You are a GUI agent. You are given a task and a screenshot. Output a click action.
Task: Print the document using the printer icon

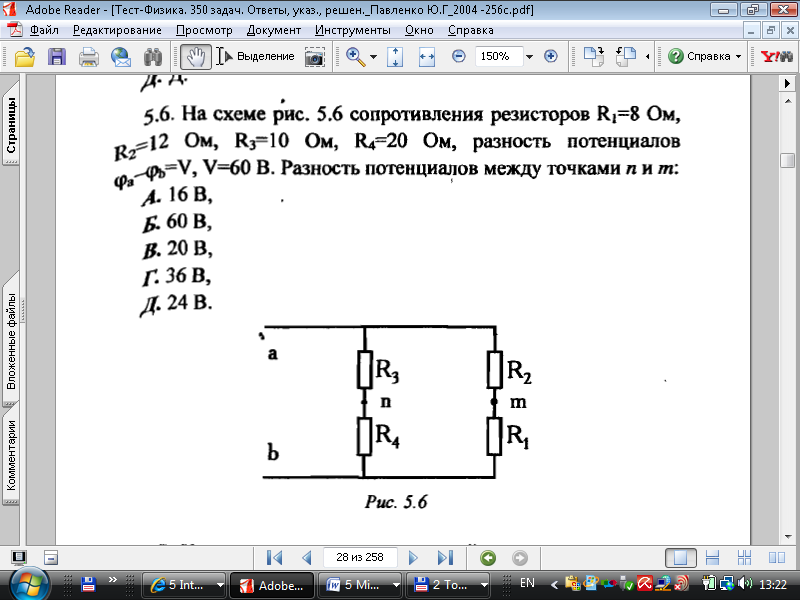[x=89, y=57]
